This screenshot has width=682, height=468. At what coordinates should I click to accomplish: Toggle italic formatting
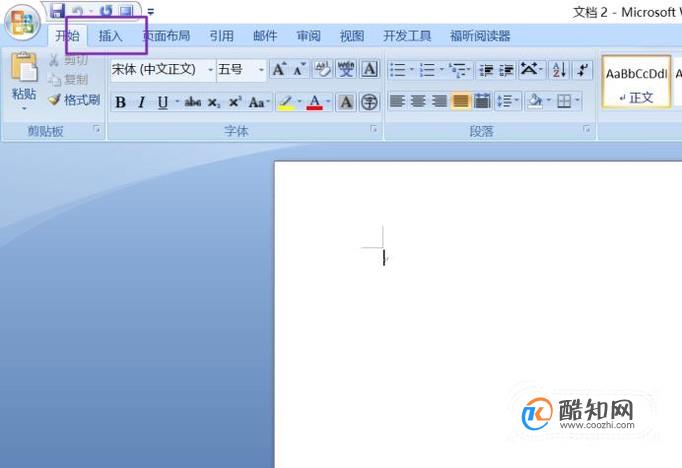click(141, 103)
